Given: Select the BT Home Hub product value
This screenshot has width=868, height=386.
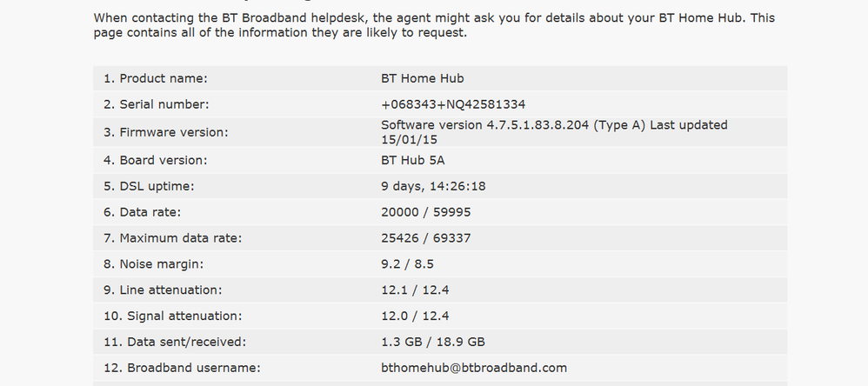Looking at the screenshot, I should coord(423,78).
